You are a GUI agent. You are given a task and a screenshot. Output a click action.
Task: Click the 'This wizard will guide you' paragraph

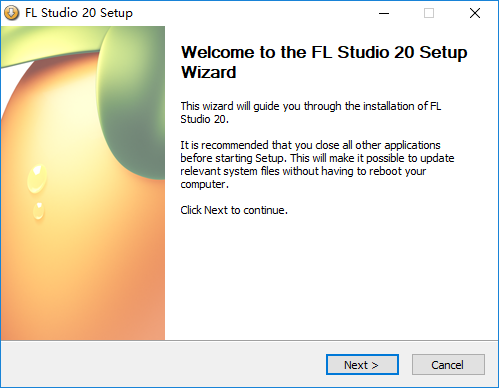point(311,113)
